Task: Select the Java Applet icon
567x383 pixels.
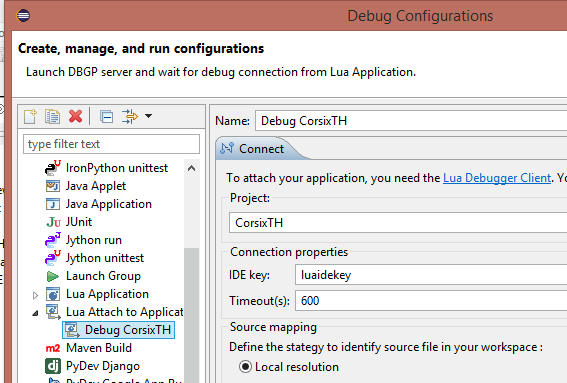Action: [x=53, y=186]
